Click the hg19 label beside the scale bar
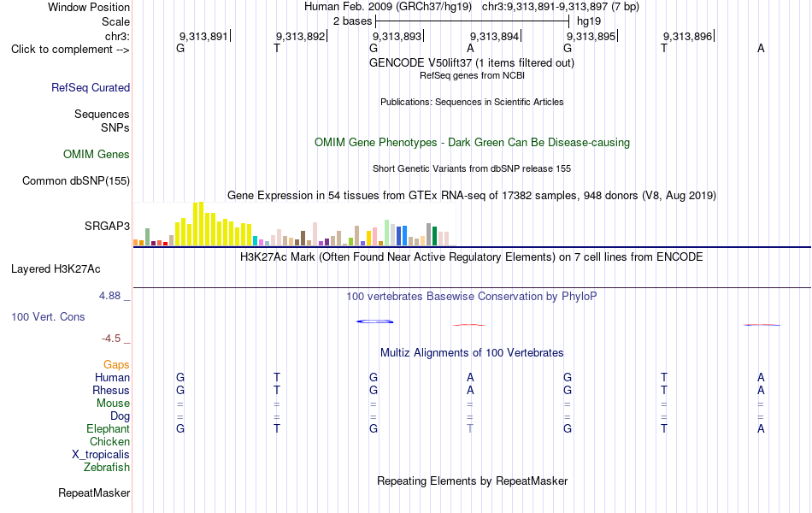Screen dimensions: 812x513 (x=589, y=21)
